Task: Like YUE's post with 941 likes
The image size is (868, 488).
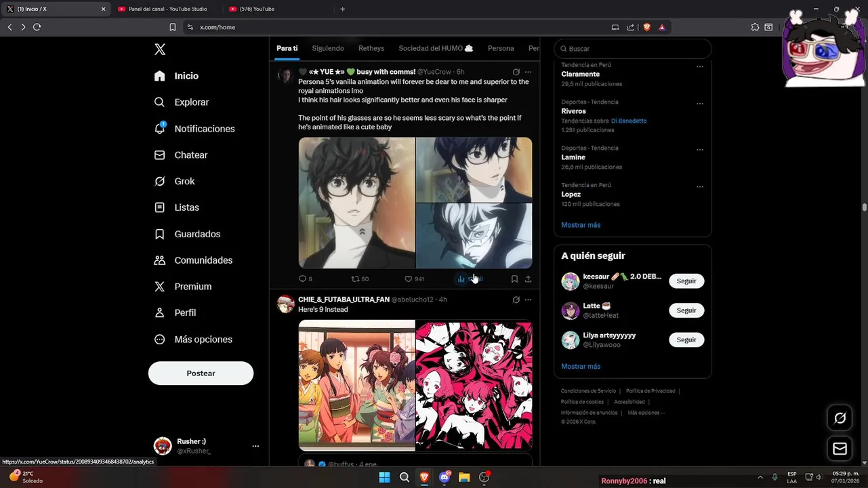Action: point(414,279)
